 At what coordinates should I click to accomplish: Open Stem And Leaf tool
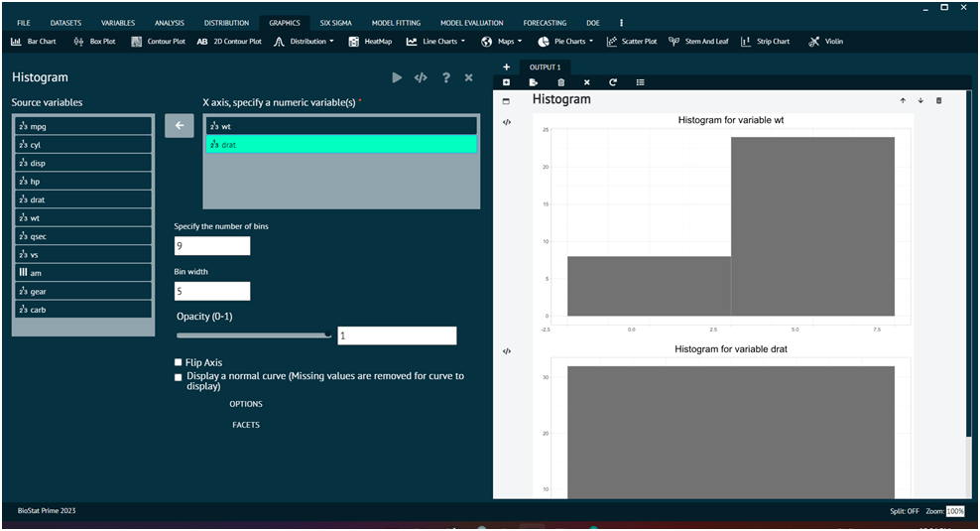click(698, 42)
